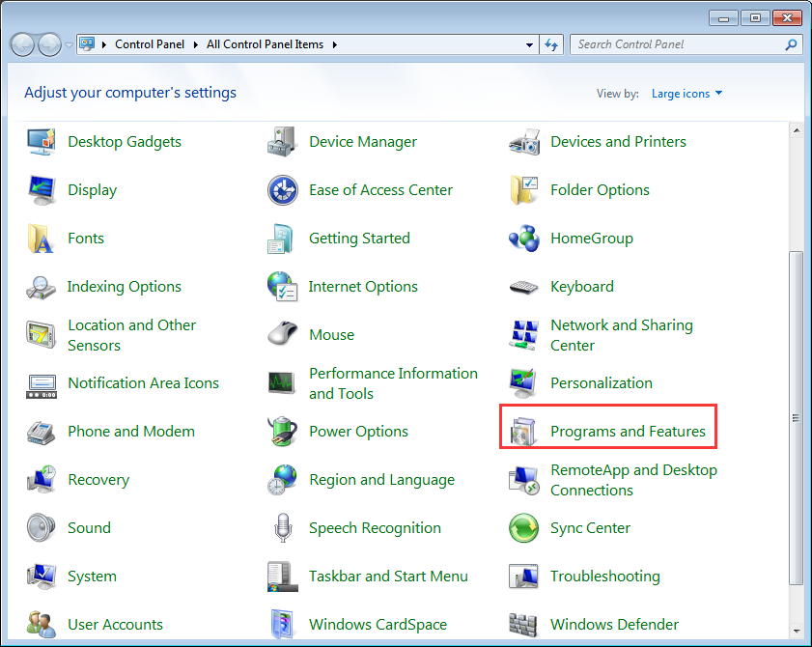This screenshot has width=812, height=647.
Task: Open the recent pages dropdown near Back button
Action: (69, 44)
